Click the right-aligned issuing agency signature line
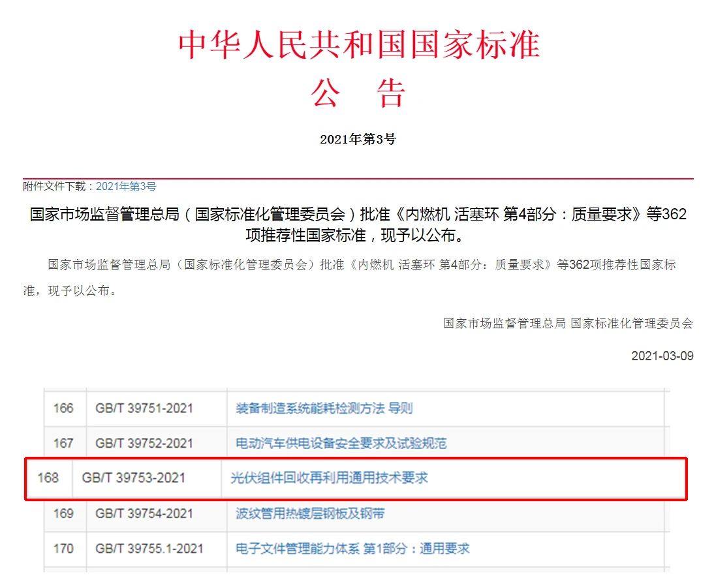This screenshot has height=588, width=714. point(568,323)
